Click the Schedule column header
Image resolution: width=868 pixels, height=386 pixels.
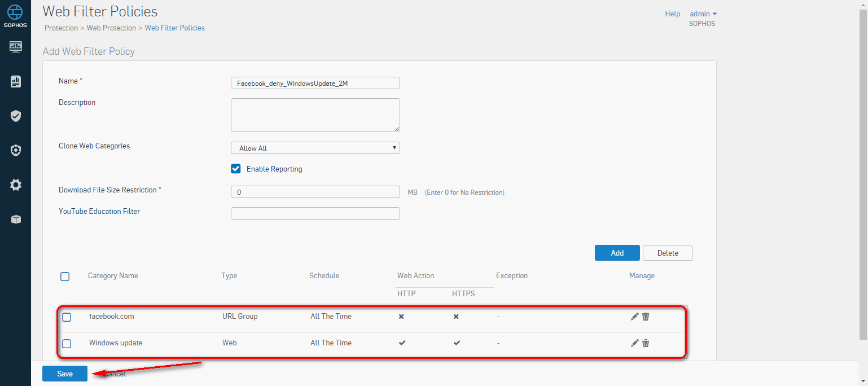[325, 276]
